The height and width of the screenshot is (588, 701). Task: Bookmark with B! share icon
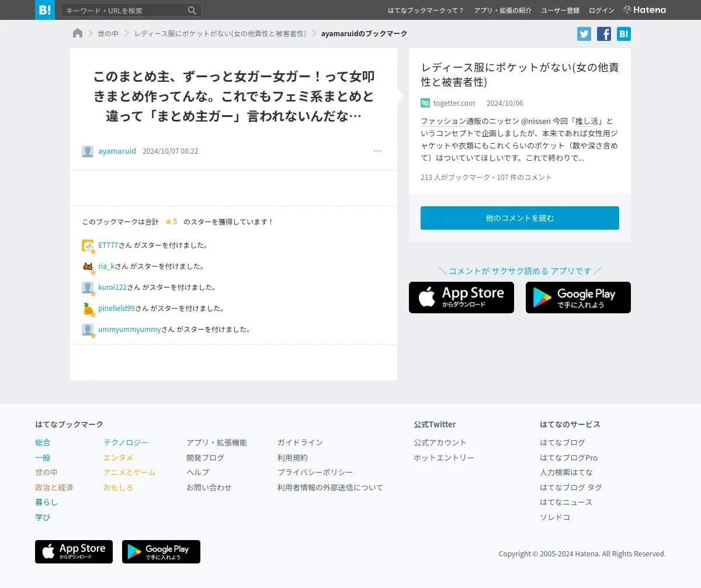point(624,34)
